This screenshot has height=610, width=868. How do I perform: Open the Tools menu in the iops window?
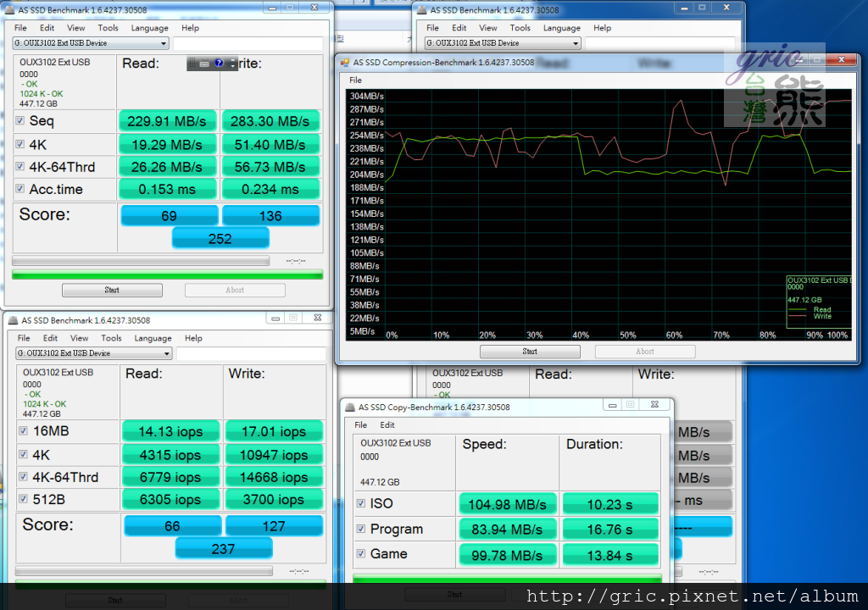point(111,338)
